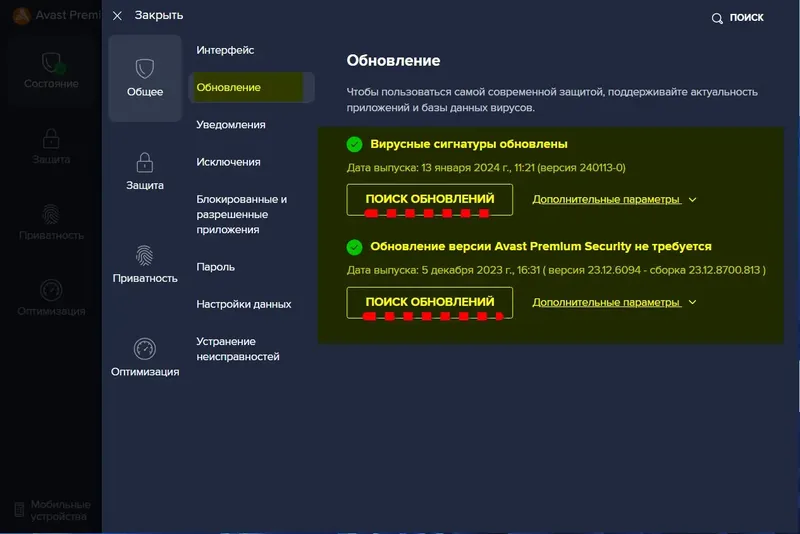800x534 pixels.
Task: Click dimmed Защита lock icon in background sidebar
Action: [x=51, y=139]
